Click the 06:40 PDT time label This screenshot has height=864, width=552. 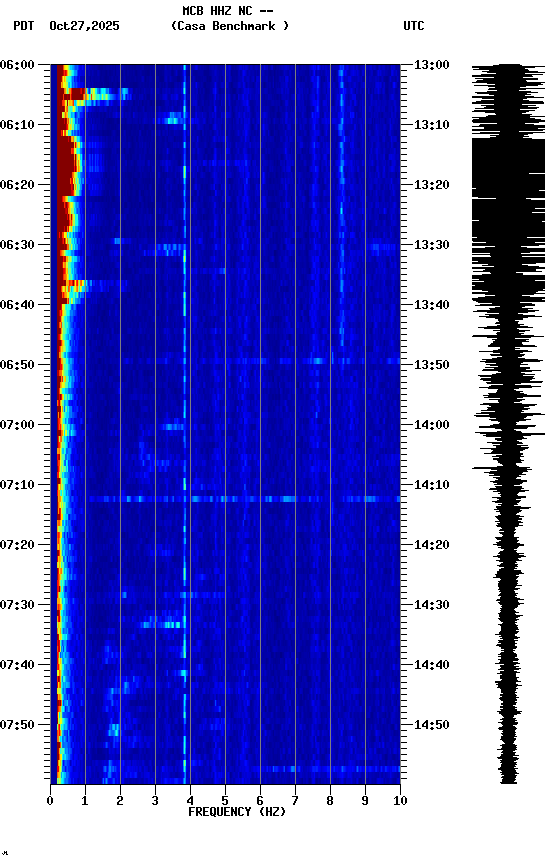[x=17, y=305]
